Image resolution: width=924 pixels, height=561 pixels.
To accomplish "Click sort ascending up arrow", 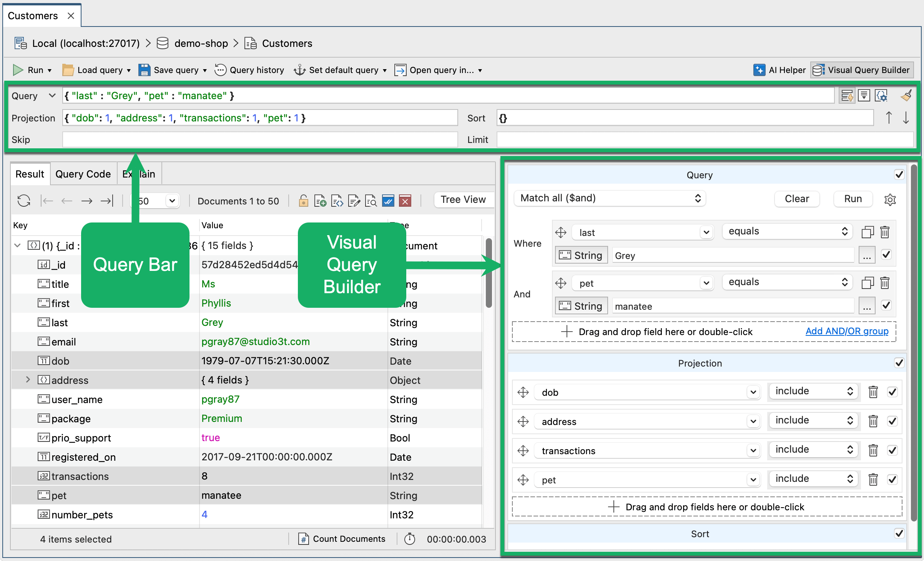I will click(x=889, y=118).
